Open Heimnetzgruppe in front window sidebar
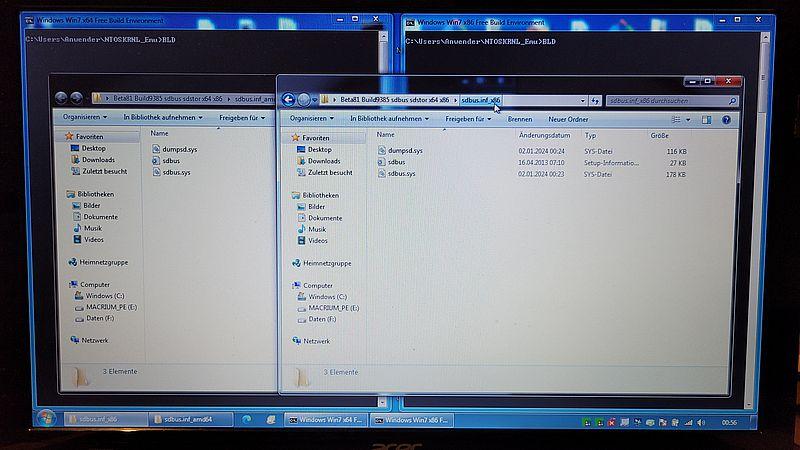Screen dimensions: 800x450 (x=322, y=263)
